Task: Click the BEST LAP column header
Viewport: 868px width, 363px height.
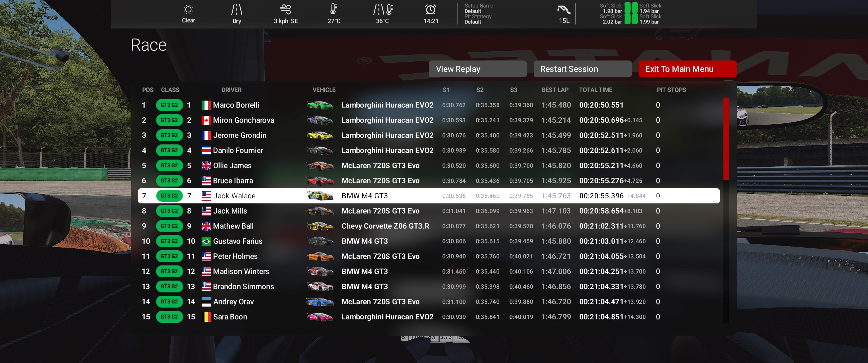Action: click(x=555, y=90)
